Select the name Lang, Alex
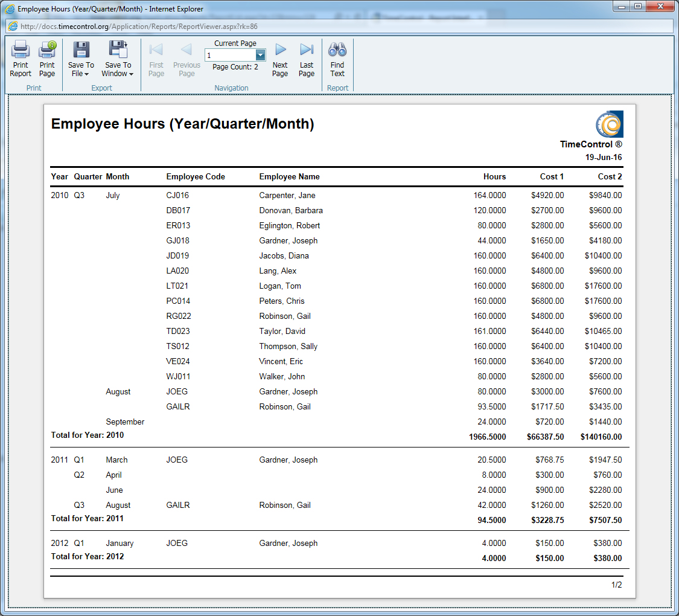This screenshot has height=616, width=679. click(x=278, y=271)
